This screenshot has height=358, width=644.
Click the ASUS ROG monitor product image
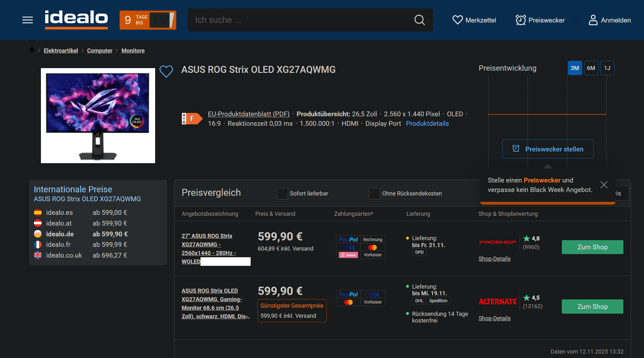[x=98, y=115]
